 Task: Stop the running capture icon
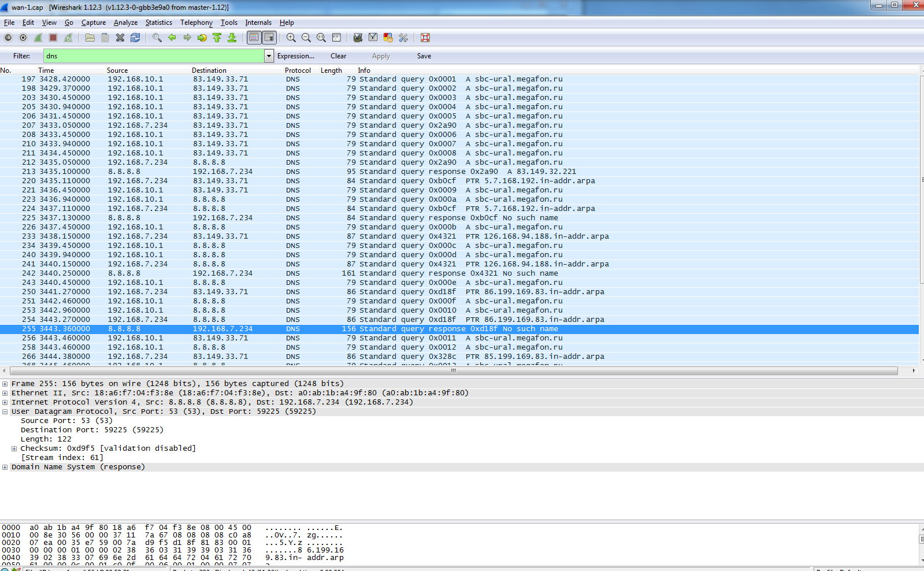click(53, 38)
